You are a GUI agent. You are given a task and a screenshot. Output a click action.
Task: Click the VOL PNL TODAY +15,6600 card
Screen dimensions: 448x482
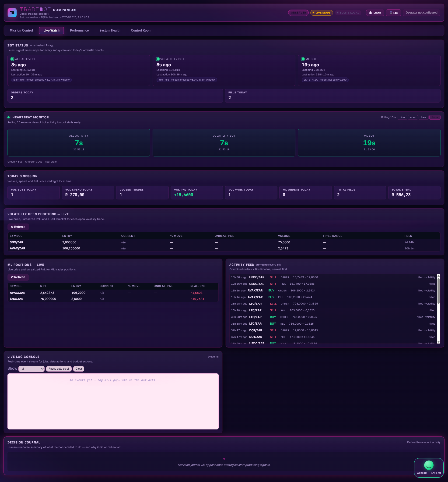[197, 192]
